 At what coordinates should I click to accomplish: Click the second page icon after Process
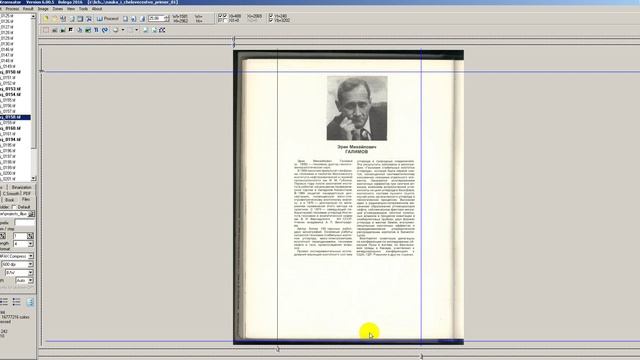133,19
